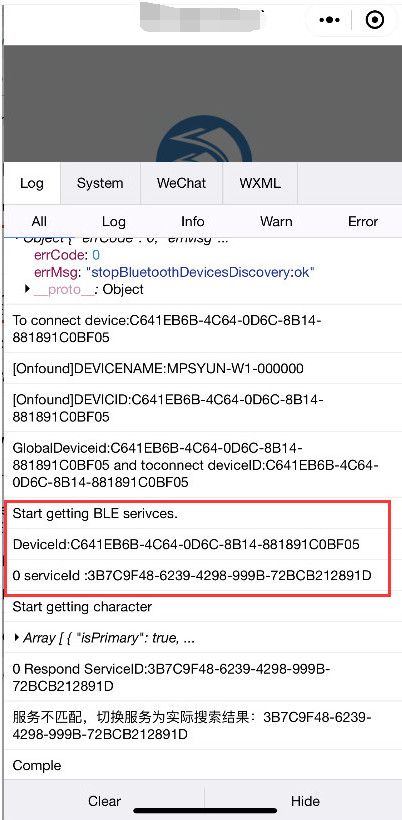402x820 pixels.
Task: Show only Info messages
Action: [192, 221]
